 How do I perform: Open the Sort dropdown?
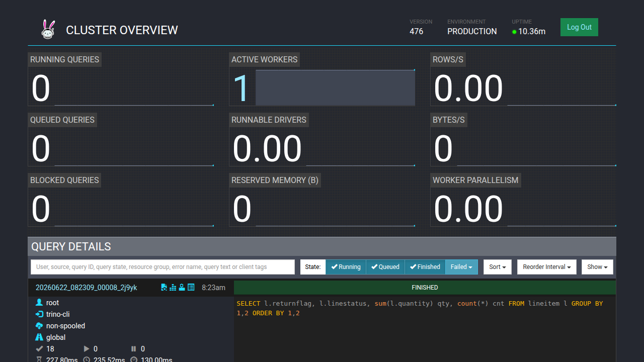[x=498, y=267]
